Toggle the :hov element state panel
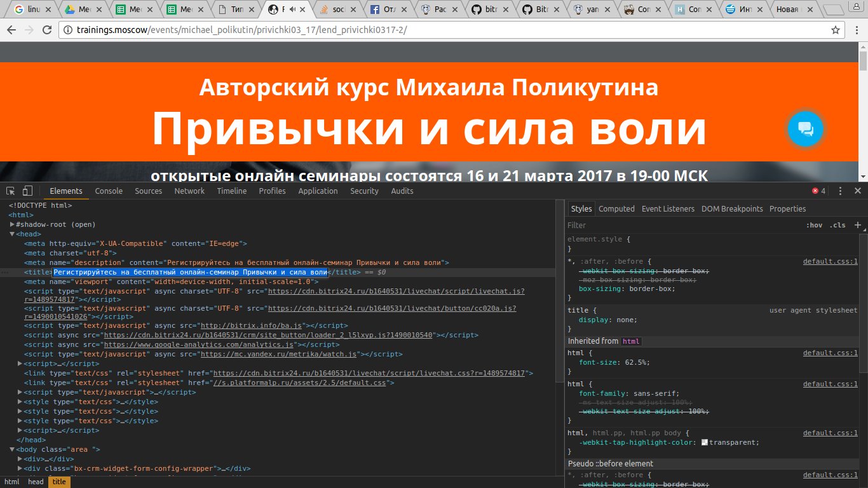 click(814, 225)
